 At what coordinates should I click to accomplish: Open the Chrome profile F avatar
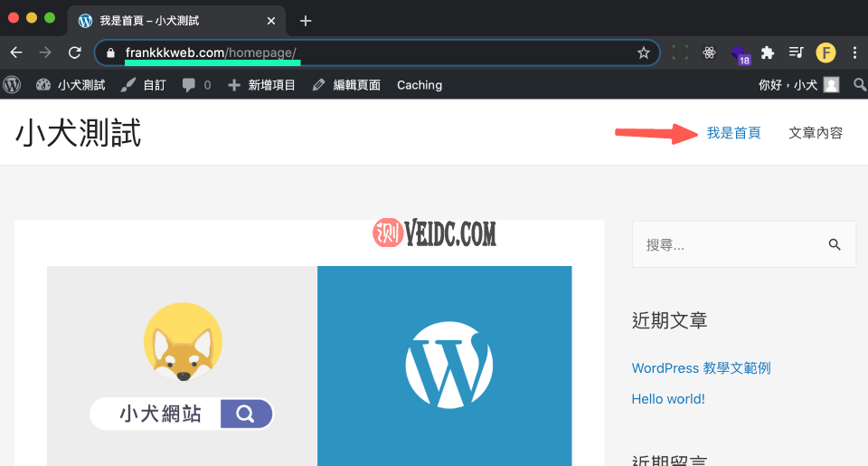[826, 52]
